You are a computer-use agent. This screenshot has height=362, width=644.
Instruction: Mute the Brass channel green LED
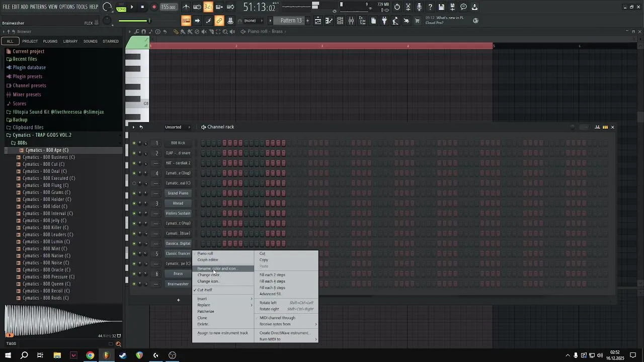tap(134, 274)
